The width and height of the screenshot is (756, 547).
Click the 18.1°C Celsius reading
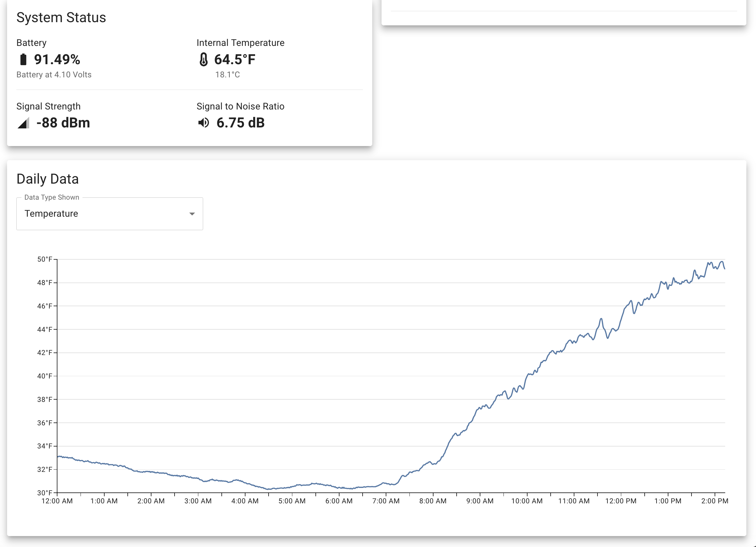[x=227, y=75]
